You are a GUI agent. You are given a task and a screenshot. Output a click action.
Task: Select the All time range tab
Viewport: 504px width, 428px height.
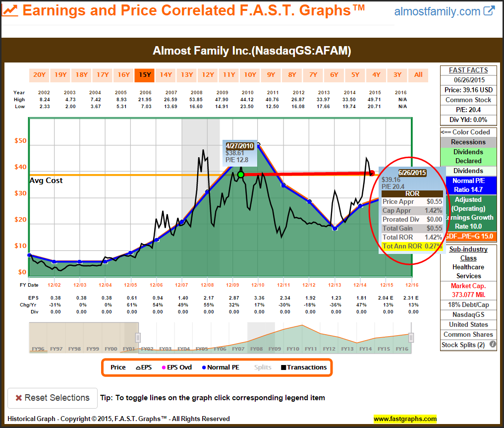pos(418,75)
